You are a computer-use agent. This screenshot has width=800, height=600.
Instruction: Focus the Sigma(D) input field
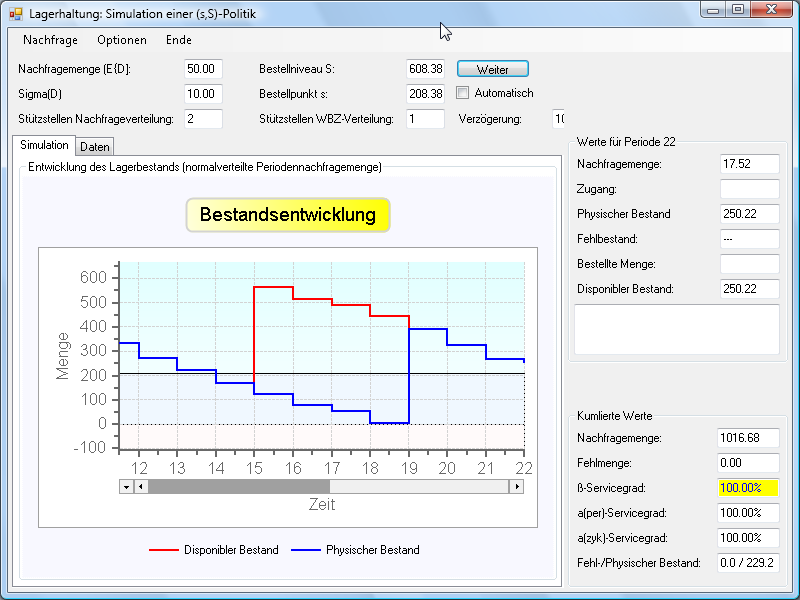click(203, 94)
